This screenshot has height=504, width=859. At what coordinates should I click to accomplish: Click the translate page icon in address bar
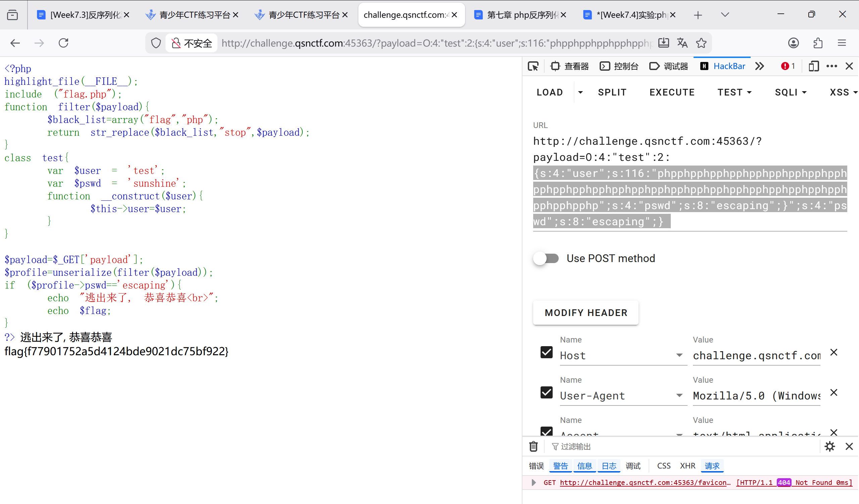[682, 43]
